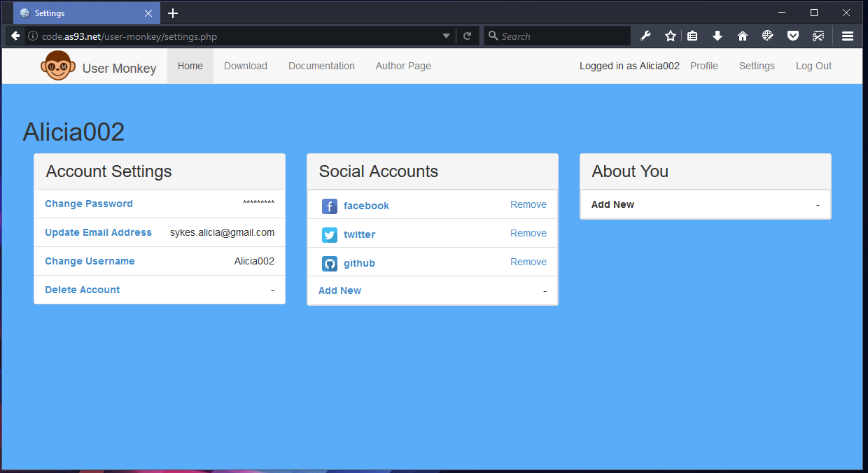Show site information icon in address bar

(x=32, y=36)
